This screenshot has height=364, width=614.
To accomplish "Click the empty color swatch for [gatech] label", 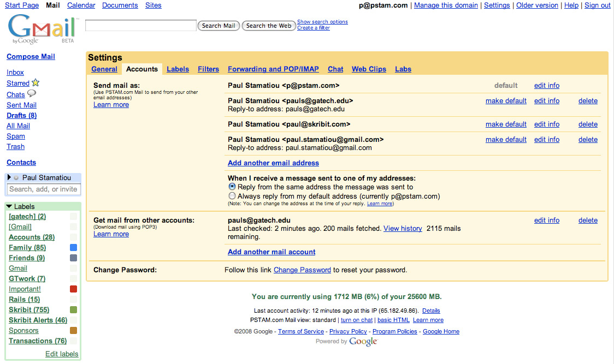I will (73, 217).
